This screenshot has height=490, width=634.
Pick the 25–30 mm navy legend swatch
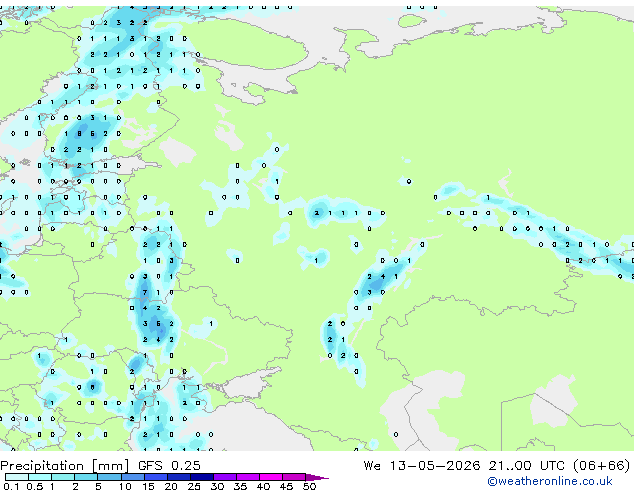coord(201,477)
